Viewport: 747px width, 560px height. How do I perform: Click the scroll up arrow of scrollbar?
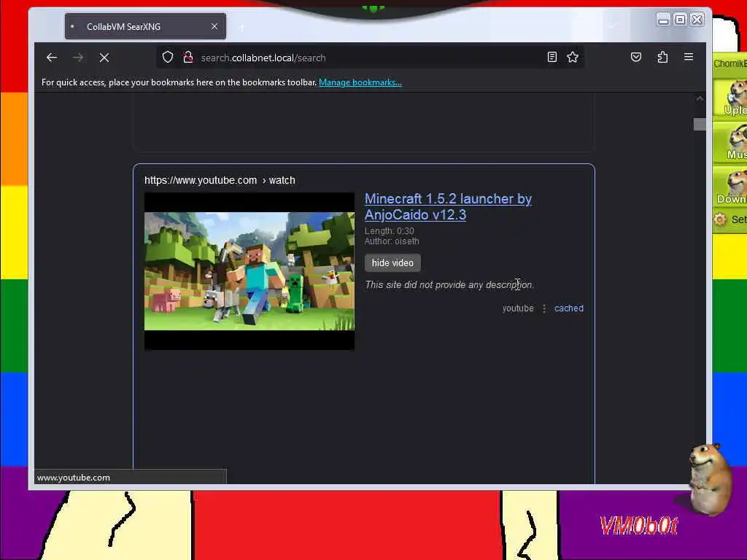[700, 98]
